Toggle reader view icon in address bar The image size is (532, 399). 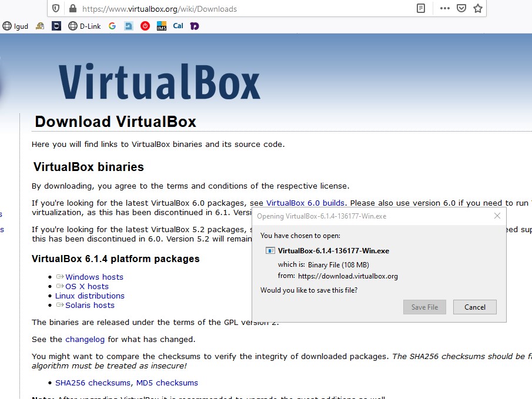point(421,8)
